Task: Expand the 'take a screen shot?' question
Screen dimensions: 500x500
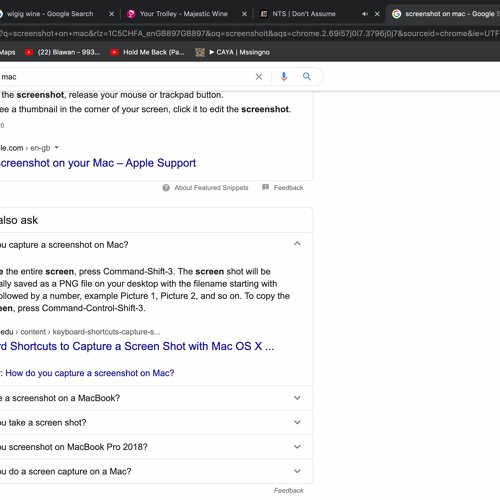Action: (297, 422)
